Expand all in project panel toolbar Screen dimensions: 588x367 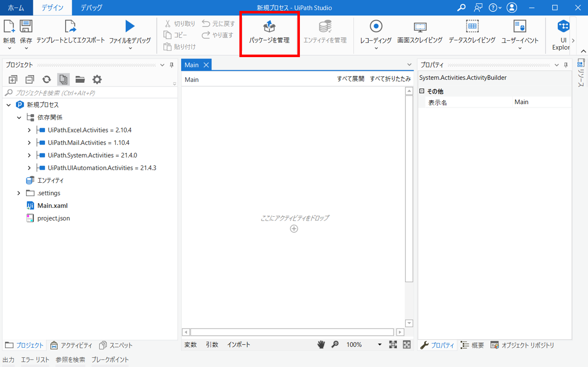[x=13, y=79]
